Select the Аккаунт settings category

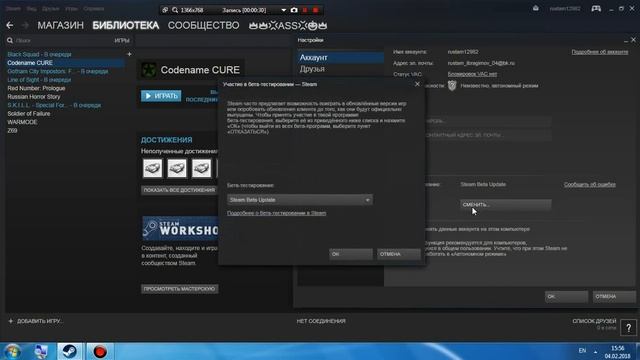pyautogui.click(x=340, y=58)
